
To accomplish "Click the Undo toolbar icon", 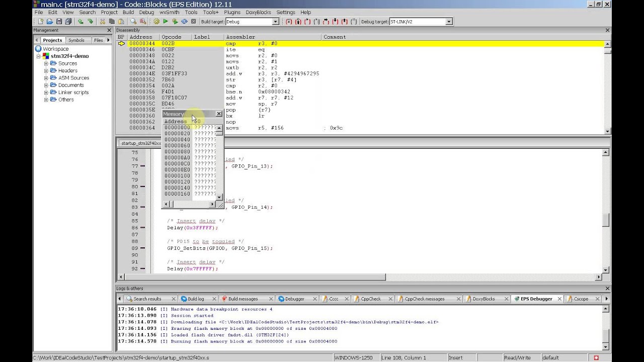I will point(80,22).
